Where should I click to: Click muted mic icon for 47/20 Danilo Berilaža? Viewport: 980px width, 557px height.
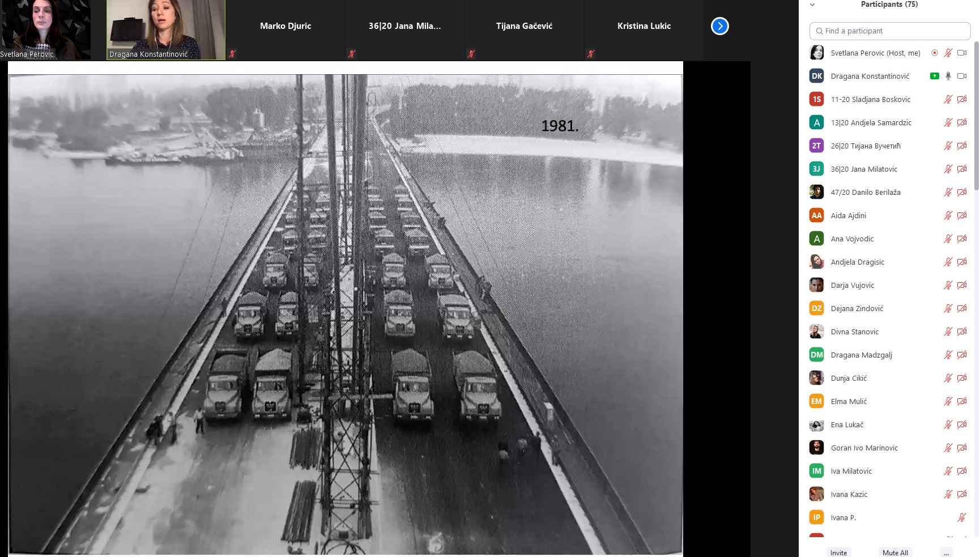948,192
